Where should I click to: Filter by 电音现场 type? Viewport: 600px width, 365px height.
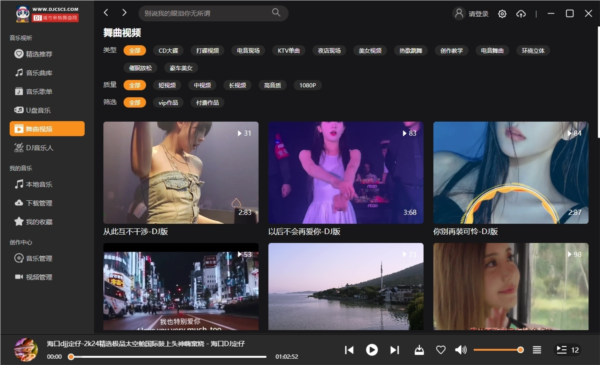(x=248, y=51)
